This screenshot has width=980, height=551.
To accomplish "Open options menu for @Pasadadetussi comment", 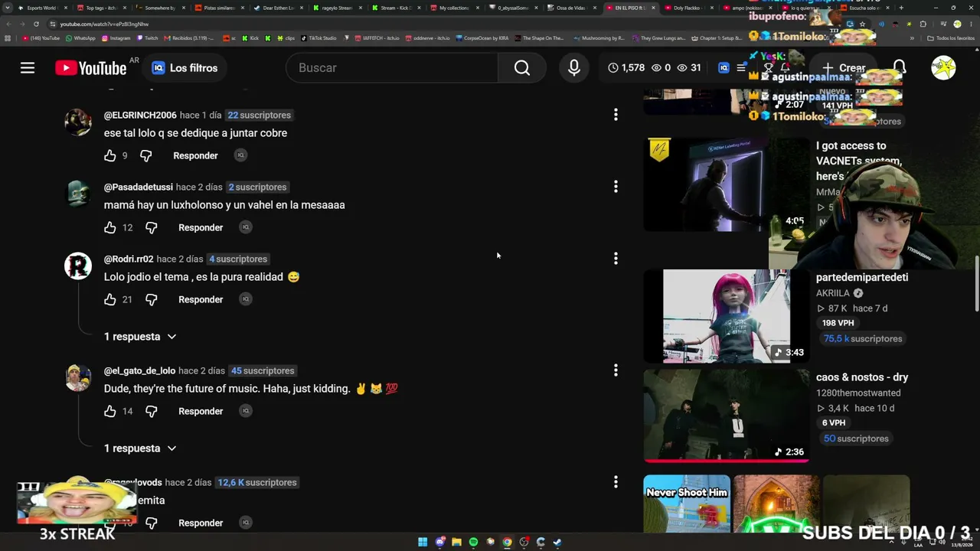I will [x=616, y=187].
